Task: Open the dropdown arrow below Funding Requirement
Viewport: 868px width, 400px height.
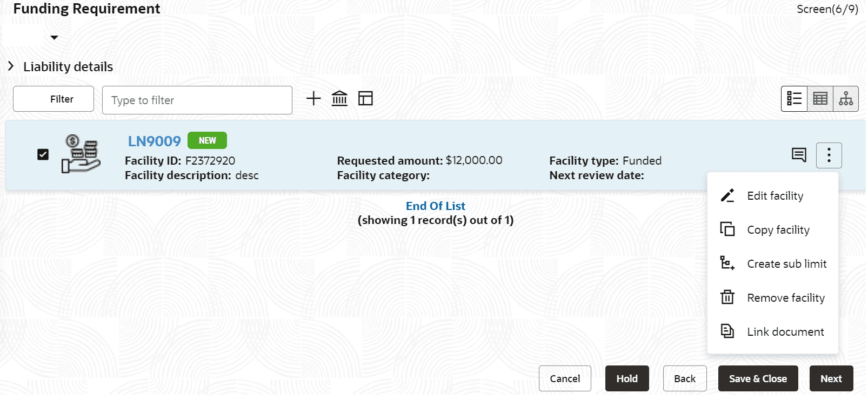Action: pyautogui.click(x=54, y=38)
